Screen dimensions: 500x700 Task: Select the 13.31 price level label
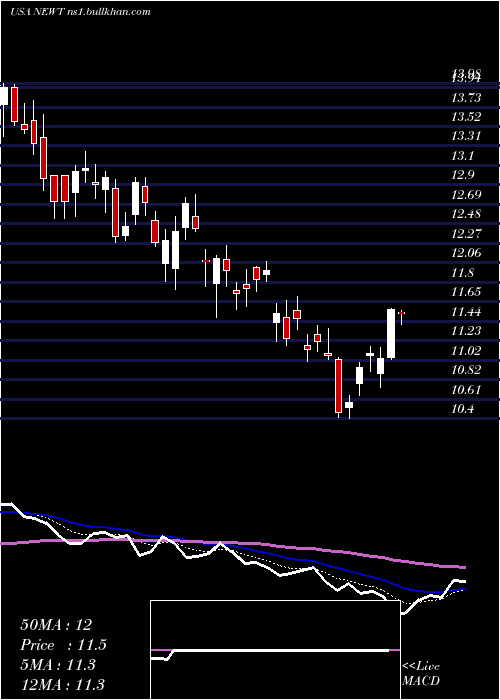coord(466,136)
